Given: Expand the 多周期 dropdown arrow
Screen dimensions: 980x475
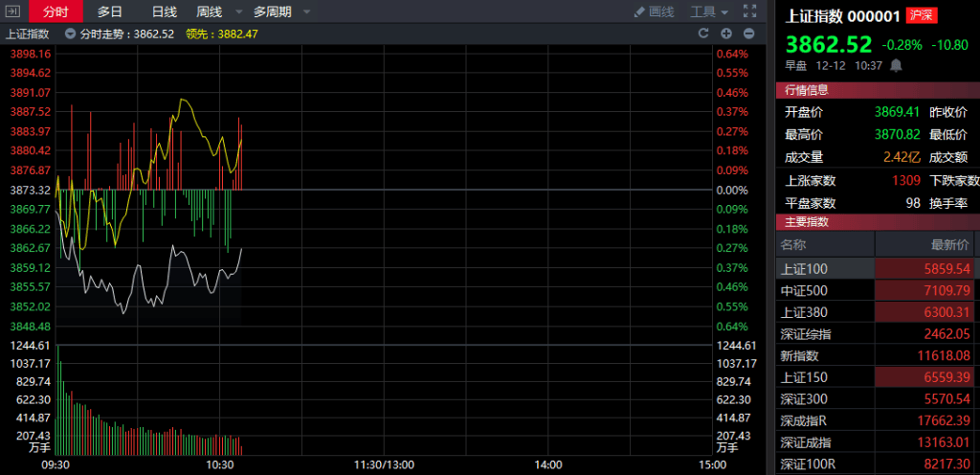Looking at the screenshot, I should click(x=305, y=12).
